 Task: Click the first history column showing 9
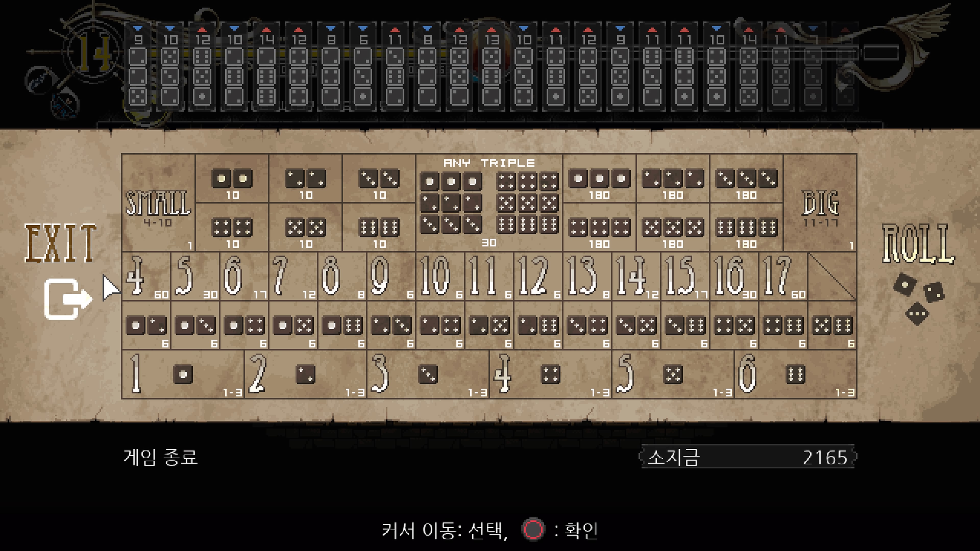pos(138,67)
